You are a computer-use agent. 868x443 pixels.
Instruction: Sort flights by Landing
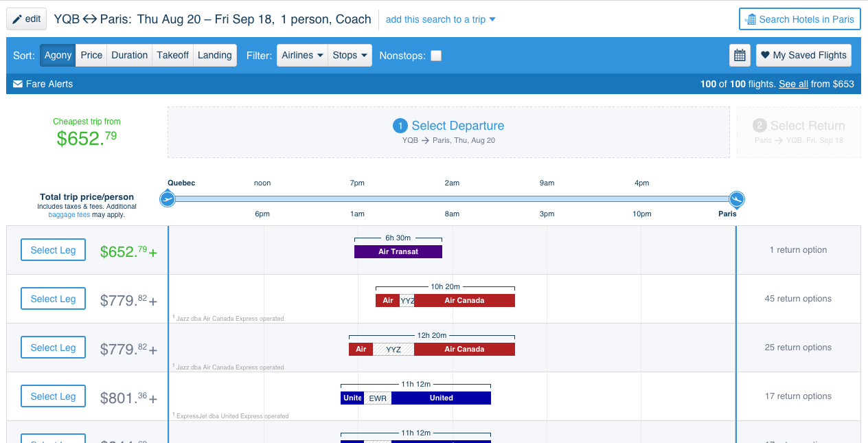pyautogui.click(x=215, y=56)
